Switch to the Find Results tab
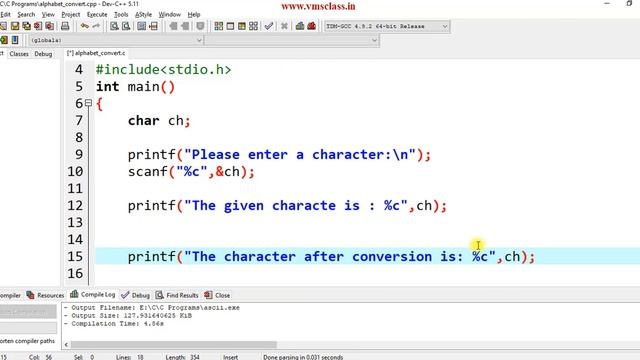This screenshot has width=640, height=360. pos(178,295)
